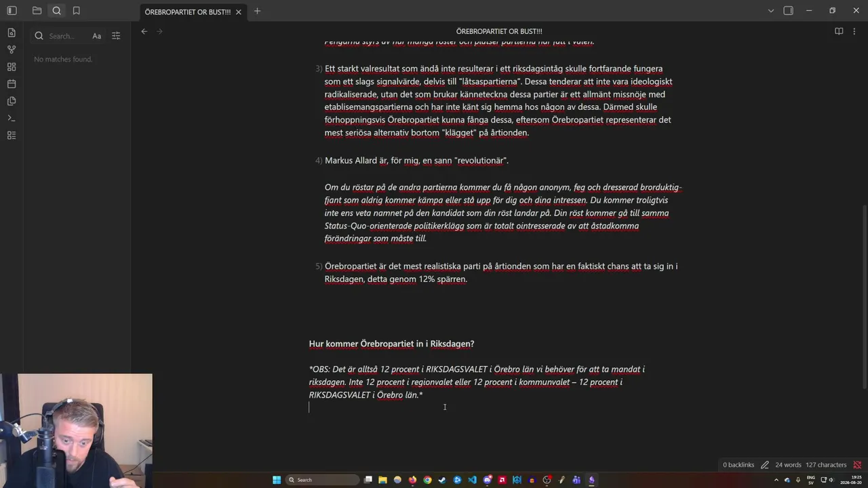The image size is (868, 488).
Task: Open the tab list dropdown chevron
Action: coord(770,11)
